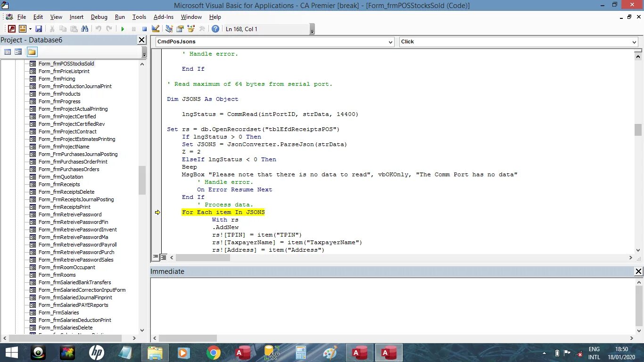Click the Toolbox wrench icon
Viewport: 644px width, 362px height.
coord(202,29)
